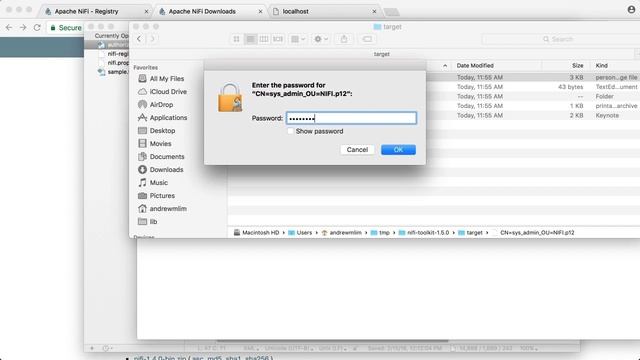Screen dimensions: 640x360
Task: Switch Finder to cover flow view
Action: pyautogui.click(x=278, y=39)
